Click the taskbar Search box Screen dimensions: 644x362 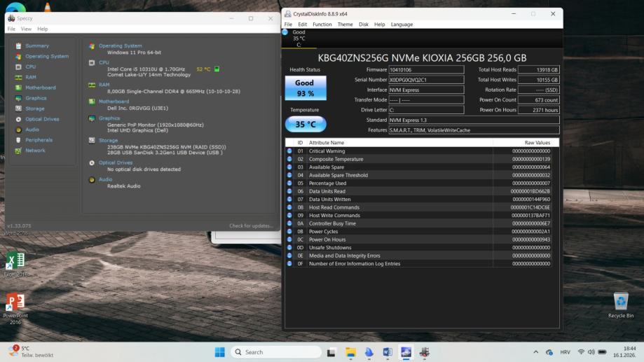point(276,352)
